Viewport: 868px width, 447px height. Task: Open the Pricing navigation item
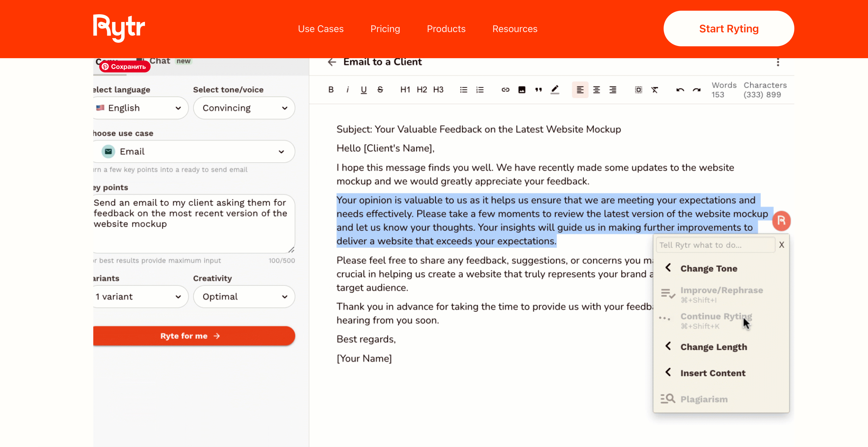(x=385, y=28)
